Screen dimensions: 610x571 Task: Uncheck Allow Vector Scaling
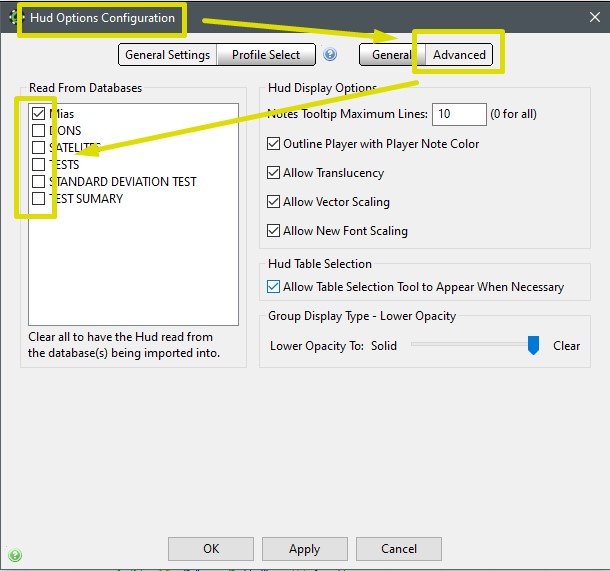point(274,202)
